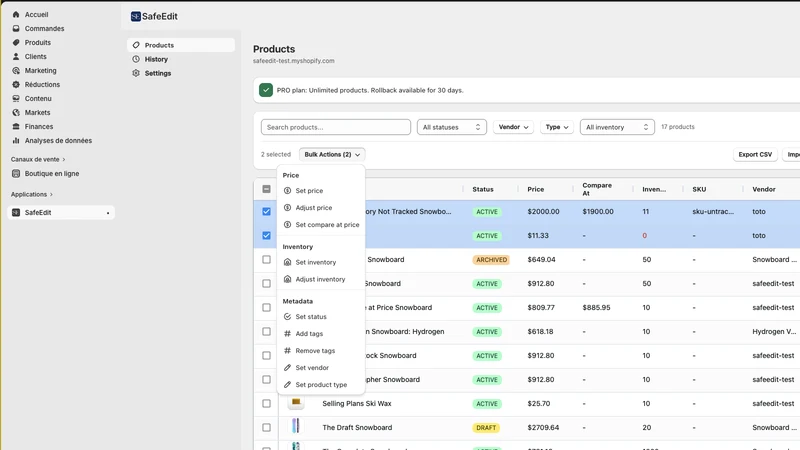Viewport: 800px width, 450px height.
Task: Click Export CSV button
Action: pyautogui.click(x=755, y=154)
